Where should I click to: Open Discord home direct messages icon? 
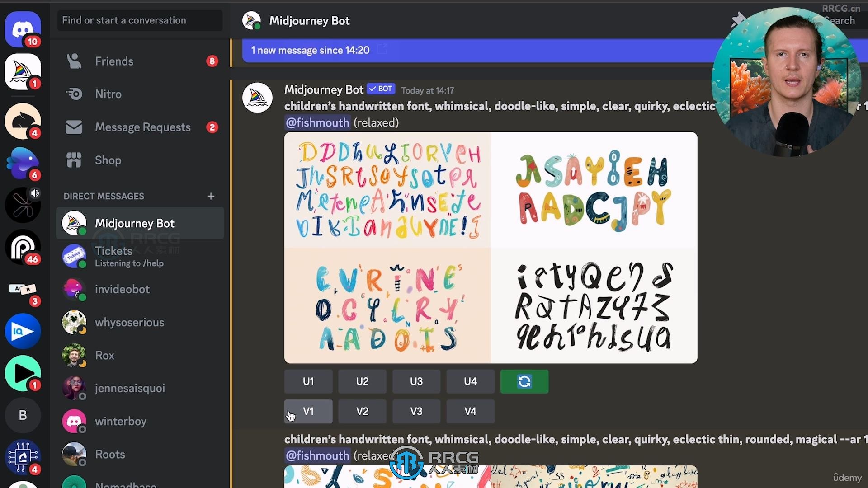[23, 29]
